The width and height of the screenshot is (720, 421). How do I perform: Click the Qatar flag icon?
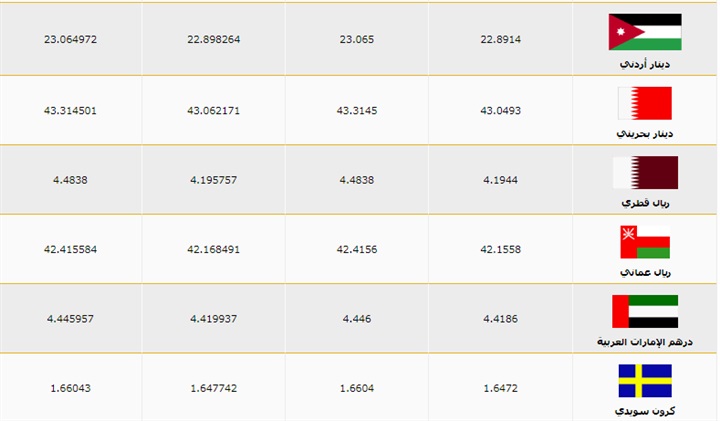pyautogui.click(x=645, y=172)
